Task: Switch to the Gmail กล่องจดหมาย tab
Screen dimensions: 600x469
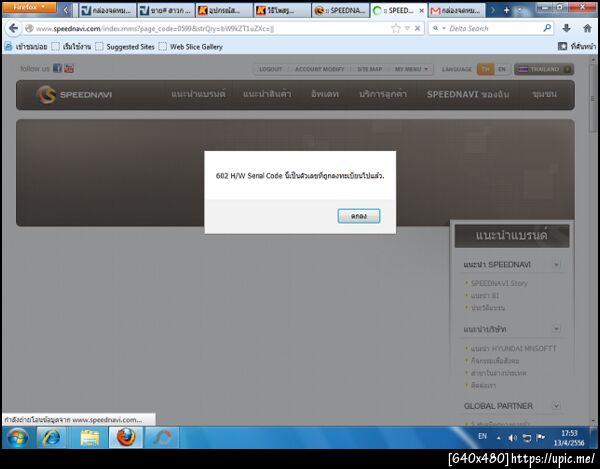Action: pos(457,11)
